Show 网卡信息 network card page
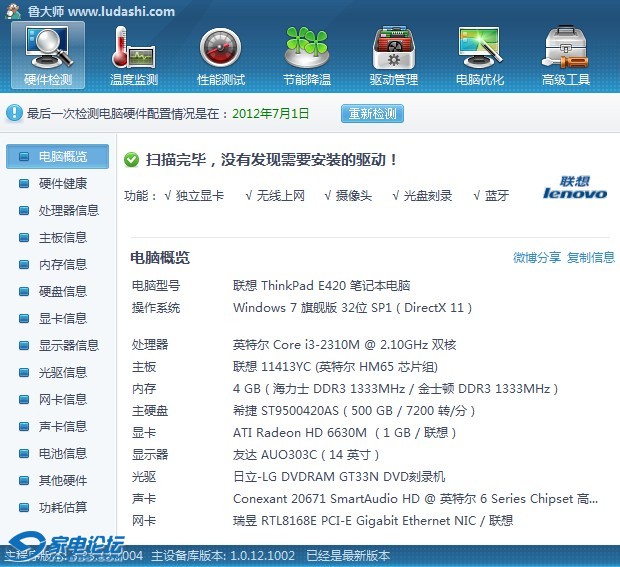This screenshot has width=620, height=567. [63, 399]
